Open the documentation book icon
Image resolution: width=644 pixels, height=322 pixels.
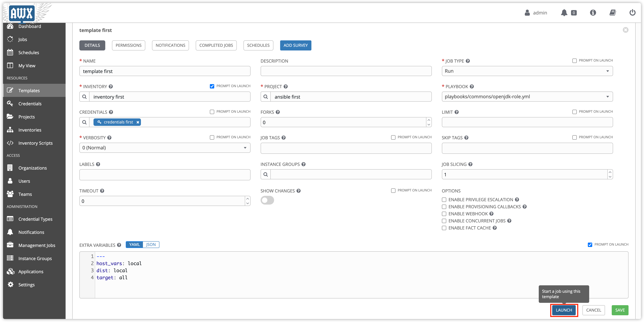pyautogui.click(x=613, y=12)
